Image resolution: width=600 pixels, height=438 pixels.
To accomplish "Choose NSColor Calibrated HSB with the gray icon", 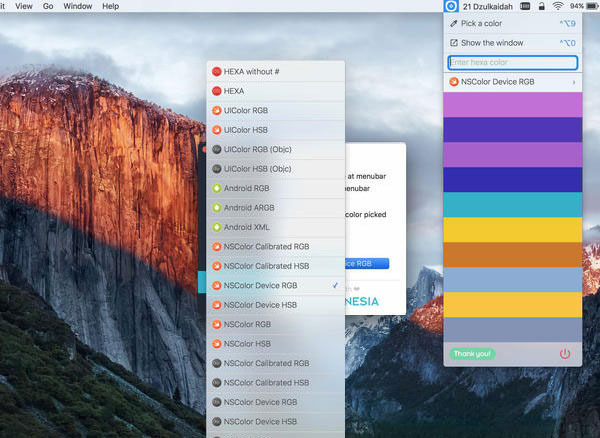I will pyautogui.click(x=276, y=383).
